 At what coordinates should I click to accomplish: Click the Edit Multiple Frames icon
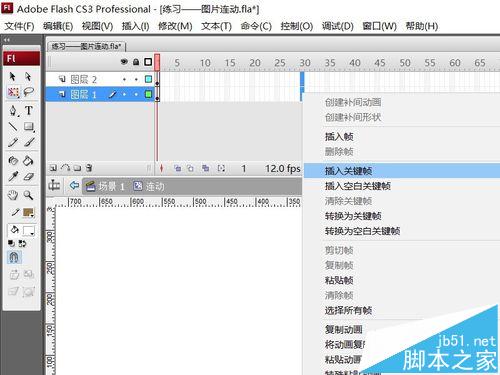click(206, 168)
